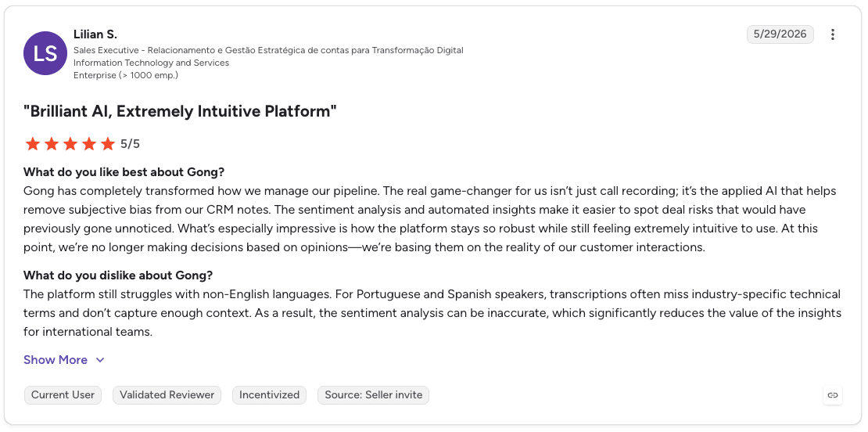868x432 pixels.
Task: Click Information Technology and Services text
Action: (151, 63)
